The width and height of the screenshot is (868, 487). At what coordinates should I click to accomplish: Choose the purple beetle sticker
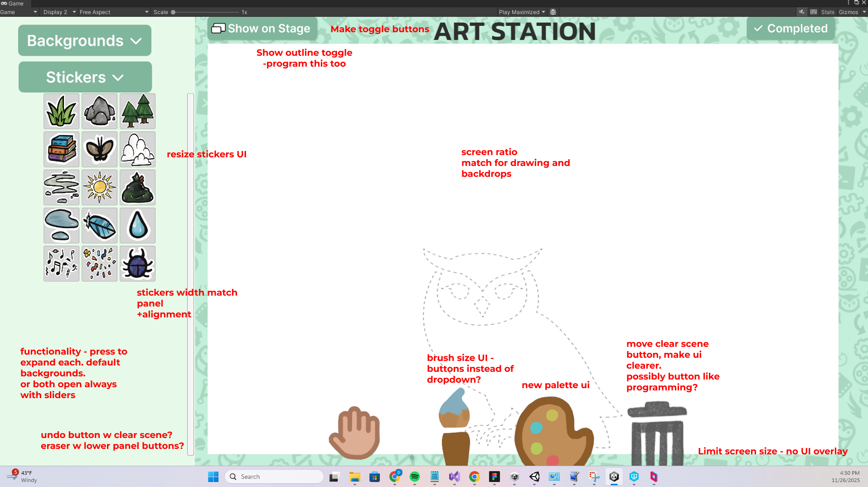tap(138, 264)
